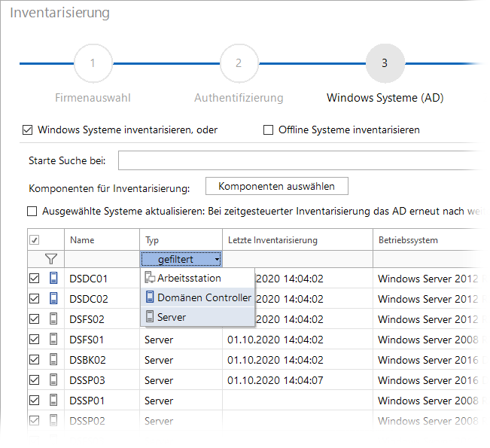Sort by the Typ column header
Screen dimensions: 490x448
pos(181,240)
